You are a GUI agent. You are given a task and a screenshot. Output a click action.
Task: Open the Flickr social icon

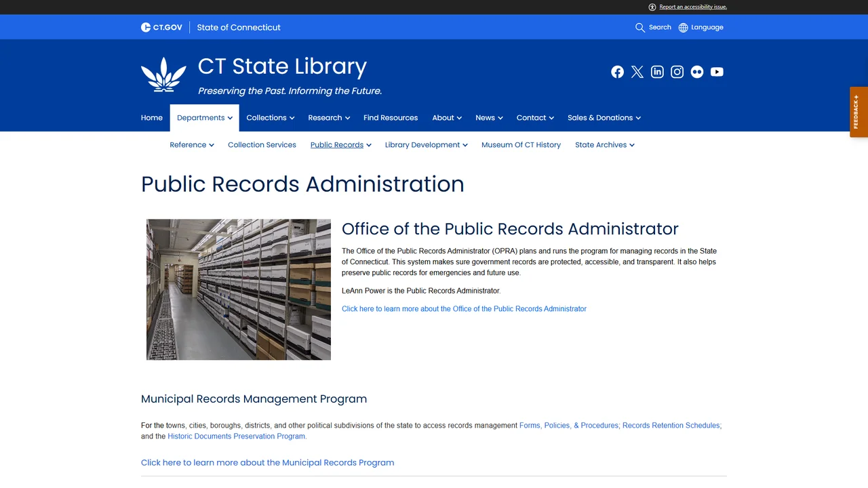coord(697,72)
